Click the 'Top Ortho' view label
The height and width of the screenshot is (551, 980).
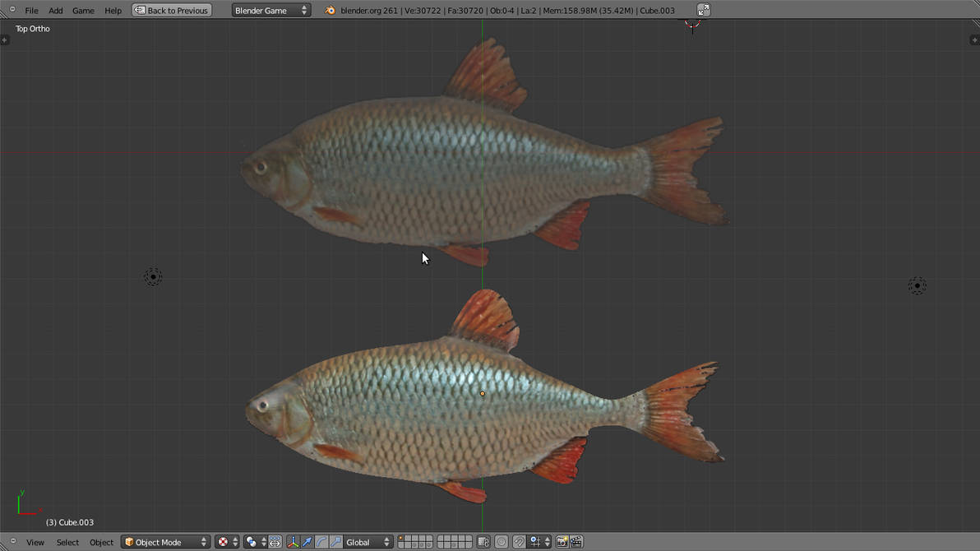point(33,29)
